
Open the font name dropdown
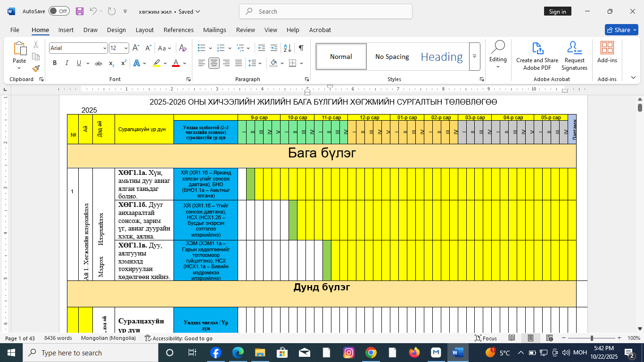pyautogui.click(x=105, y=48)
